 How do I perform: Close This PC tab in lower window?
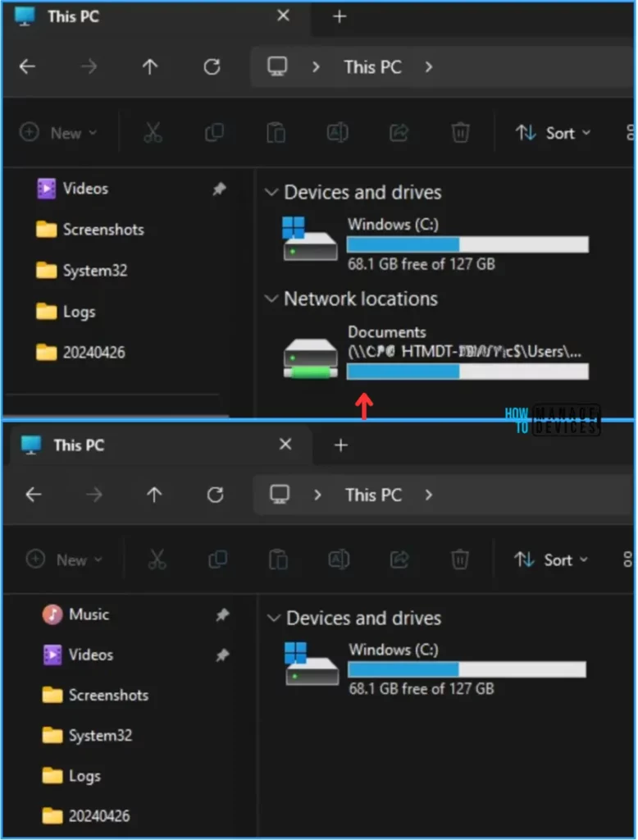click(x=285, y=444)
